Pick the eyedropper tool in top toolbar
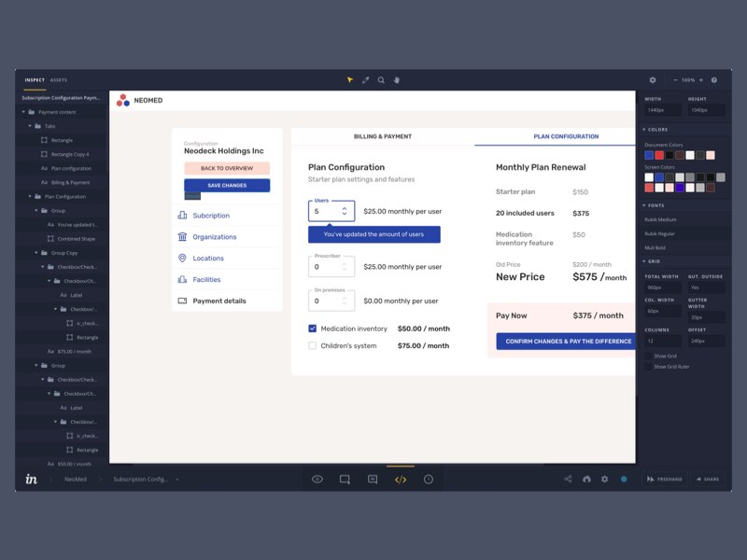The width and height of the screenshot is (747, 560). pyautogui.click(x=366, y=80)
